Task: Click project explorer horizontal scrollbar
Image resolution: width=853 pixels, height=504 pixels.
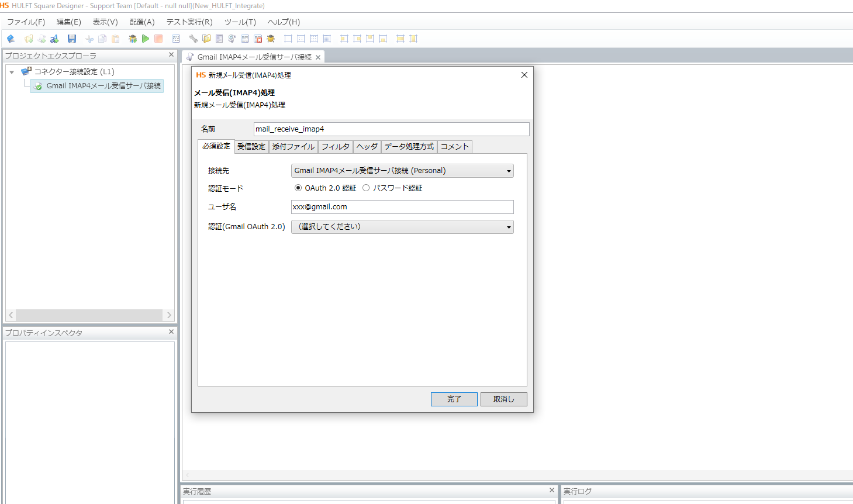Action: [x=90, y=315]
